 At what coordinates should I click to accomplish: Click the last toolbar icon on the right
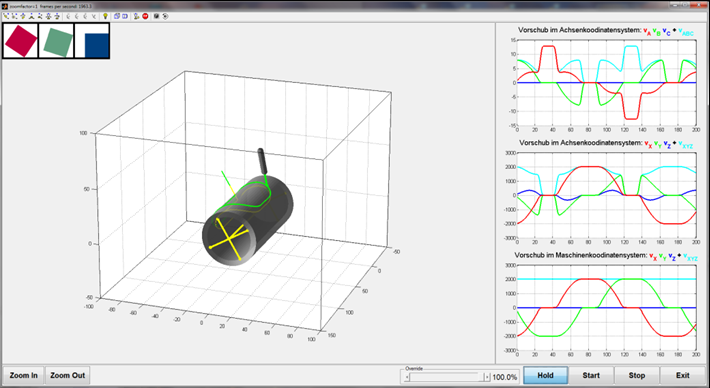(165, 16)
